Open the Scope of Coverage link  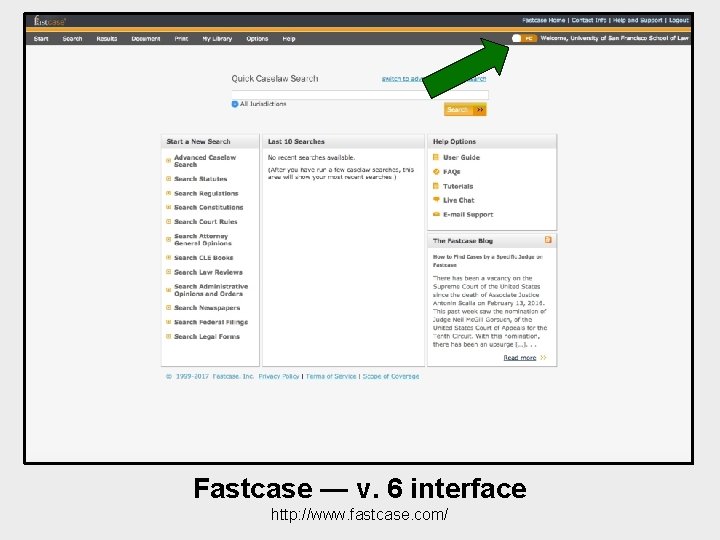(x=391, y=376)
